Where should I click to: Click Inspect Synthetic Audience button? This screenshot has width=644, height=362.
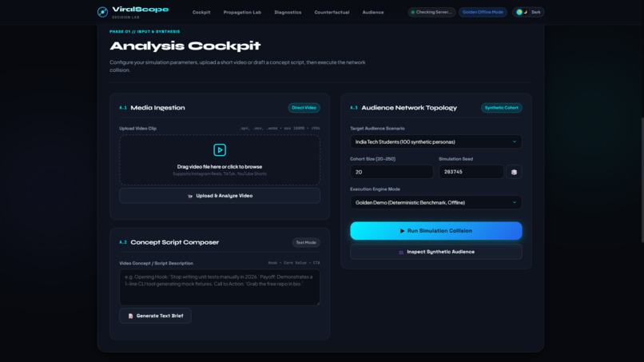pyautogui.click(x=435, y=252)
